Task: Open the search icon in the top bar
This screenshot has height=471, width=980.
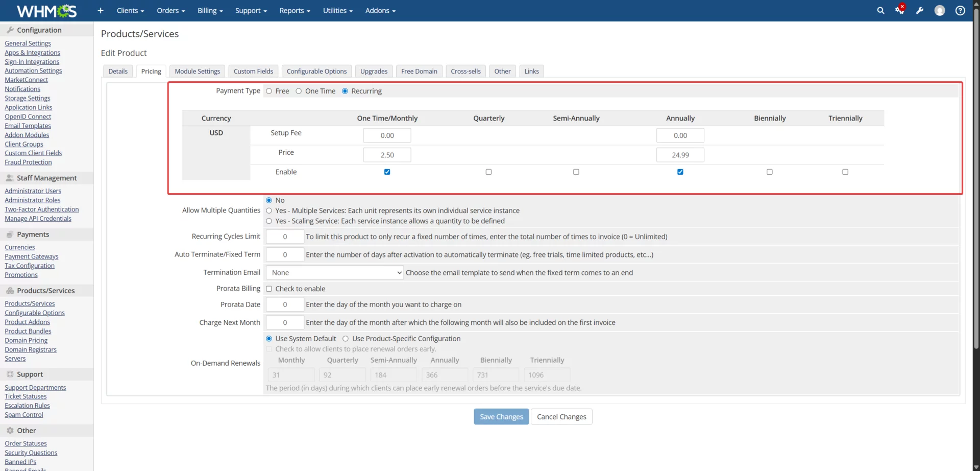Action: point(880,10)
